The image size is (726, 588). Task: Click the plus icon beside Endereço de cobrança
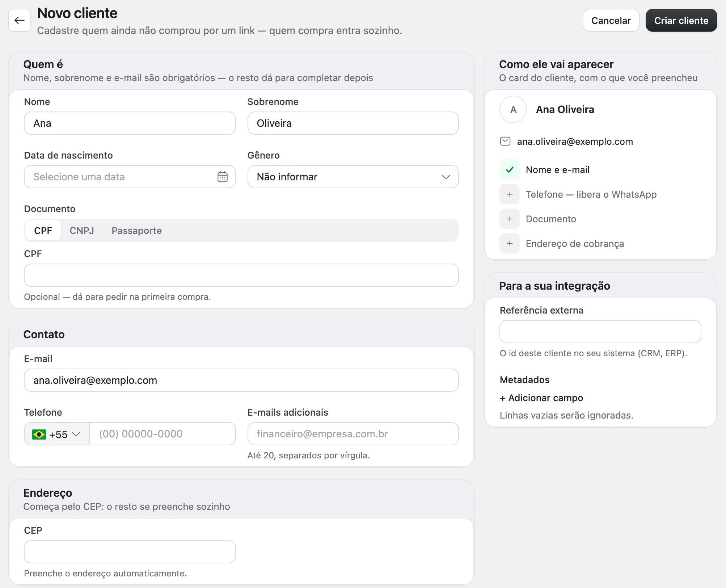click(x=510, y=243)
